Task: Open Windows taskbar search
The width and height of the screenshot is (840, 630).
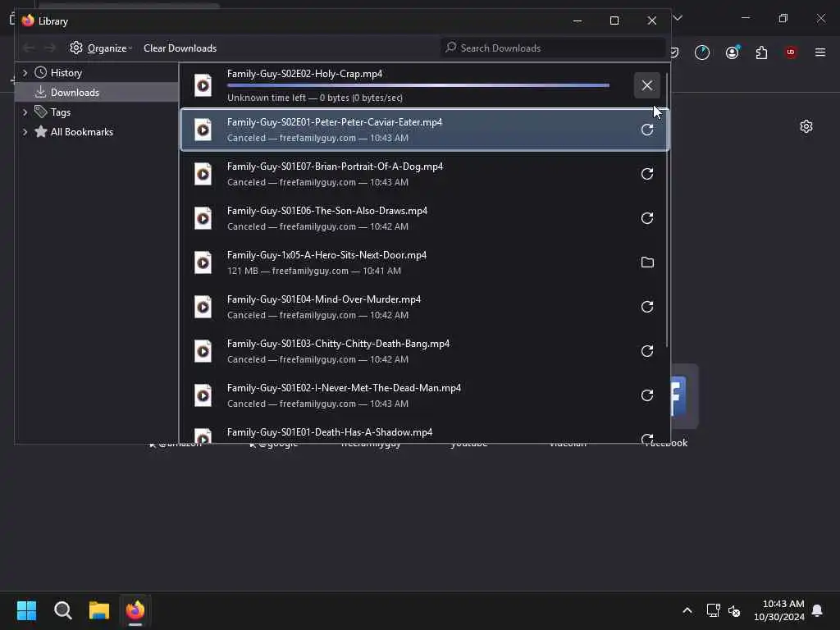Action: (x=62, y=610)
